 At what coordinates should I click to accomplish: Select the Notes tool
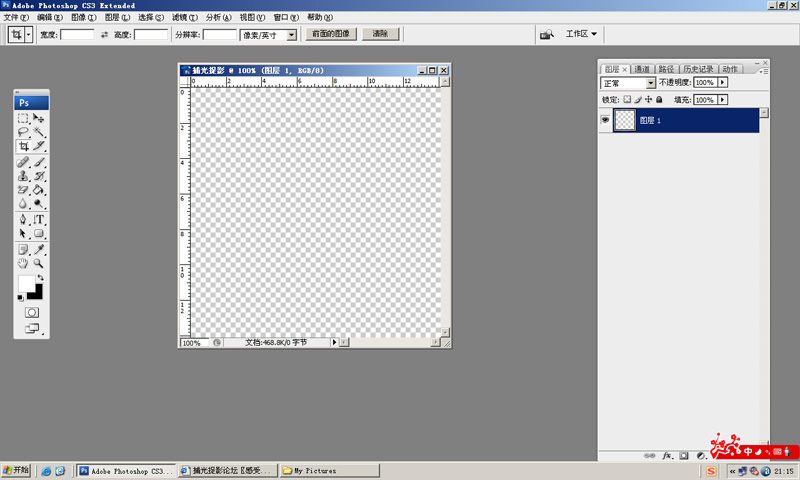coord(23,249)
